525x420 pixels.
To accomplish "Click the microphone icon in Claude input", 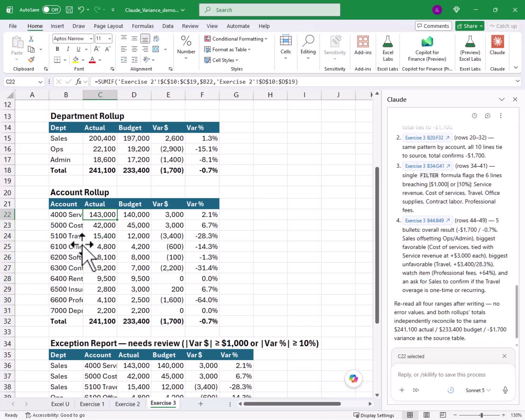I will (505, 390).
